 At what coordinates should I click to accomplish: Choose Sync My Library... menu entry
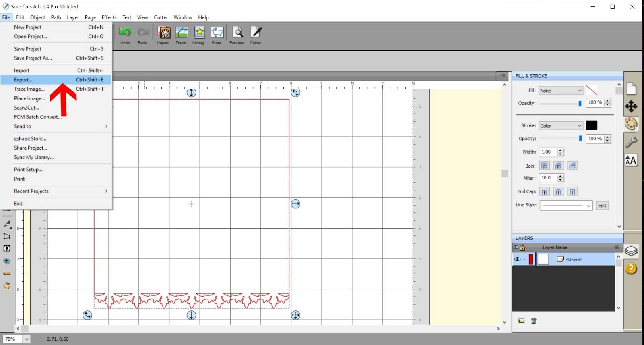(56, 157)
